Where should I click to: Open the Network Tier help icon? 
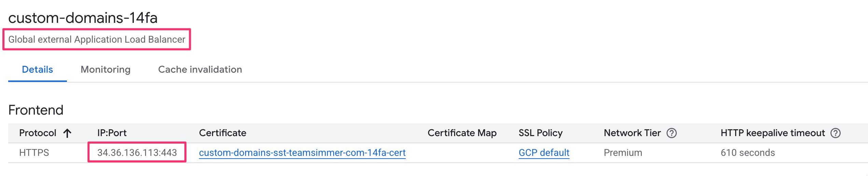pyautogui.click(x=671, y=133)
